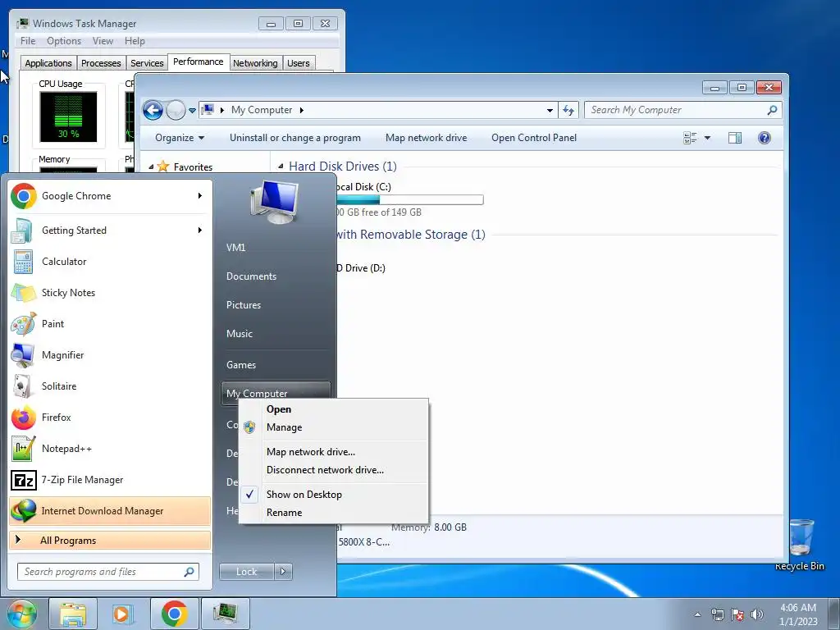The width and height of the screenshot is (840, 630).
Task: Open Documents from the Start menu
Action: click(x=251, y=276)
